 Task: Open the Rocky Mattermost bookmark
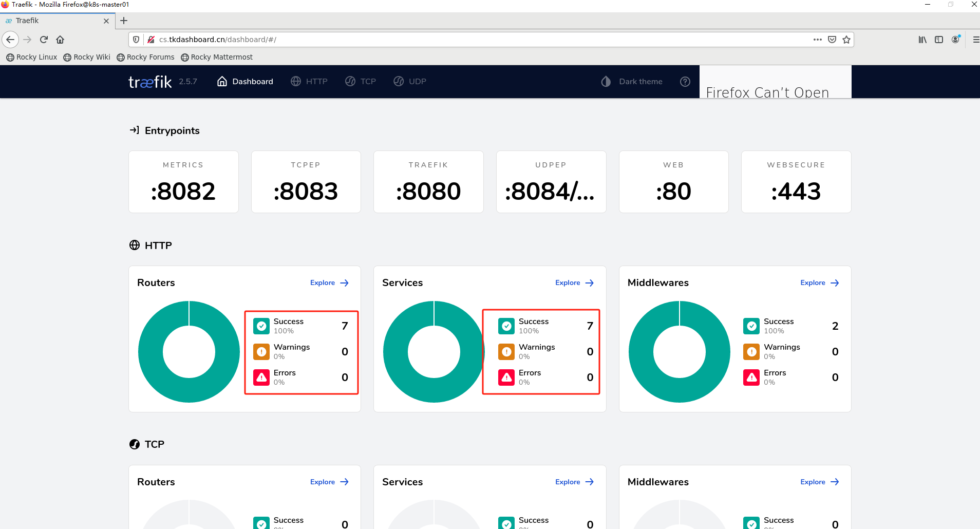pos(217,57)
